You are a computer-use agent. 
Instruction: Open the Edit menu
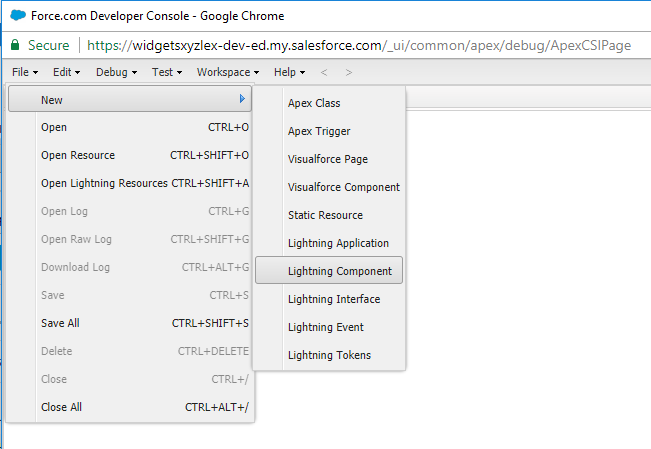tap(66, 72)
